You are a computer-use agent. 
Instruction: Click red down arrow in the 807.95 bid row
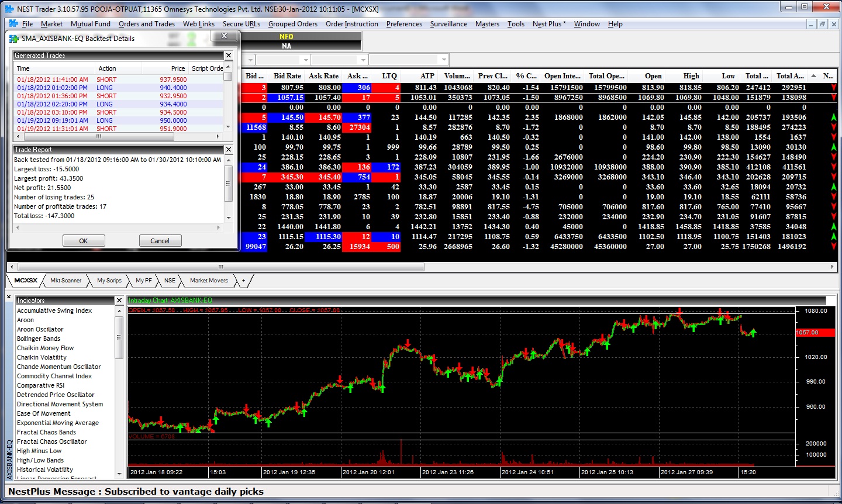click(x=833, y=88)
